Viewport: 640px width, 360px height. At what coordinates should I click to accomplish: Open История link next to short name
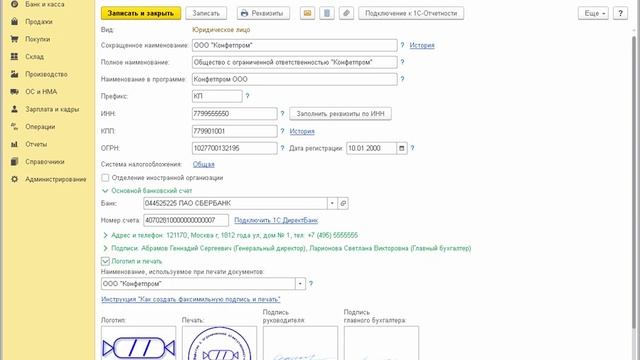(x=422, y=45)
